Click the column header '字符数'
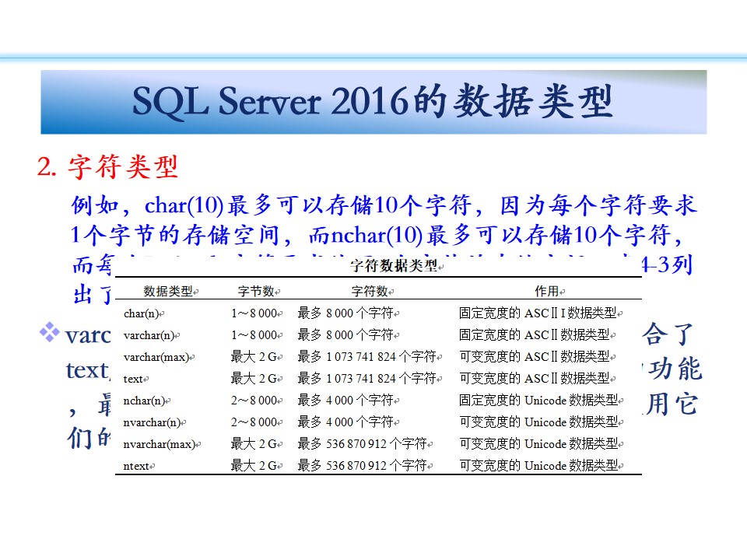Image resolution: width=747 pixels, height=560 pixels. [370, 291]
